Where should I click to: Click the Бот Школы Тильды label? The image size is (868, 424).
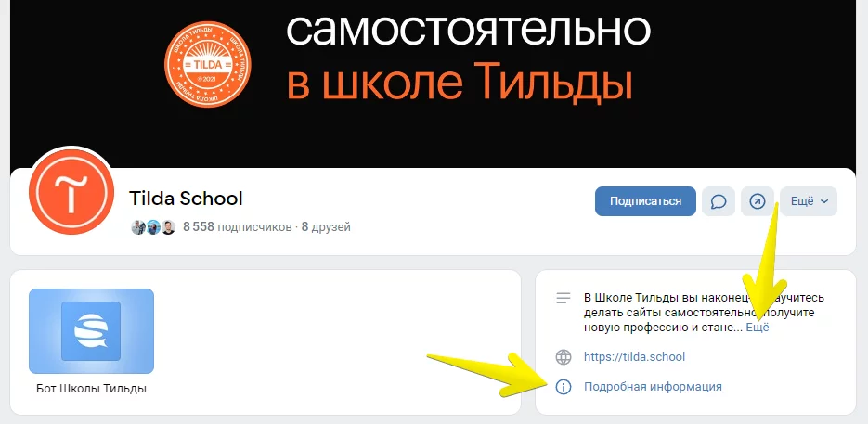point(91,389)
